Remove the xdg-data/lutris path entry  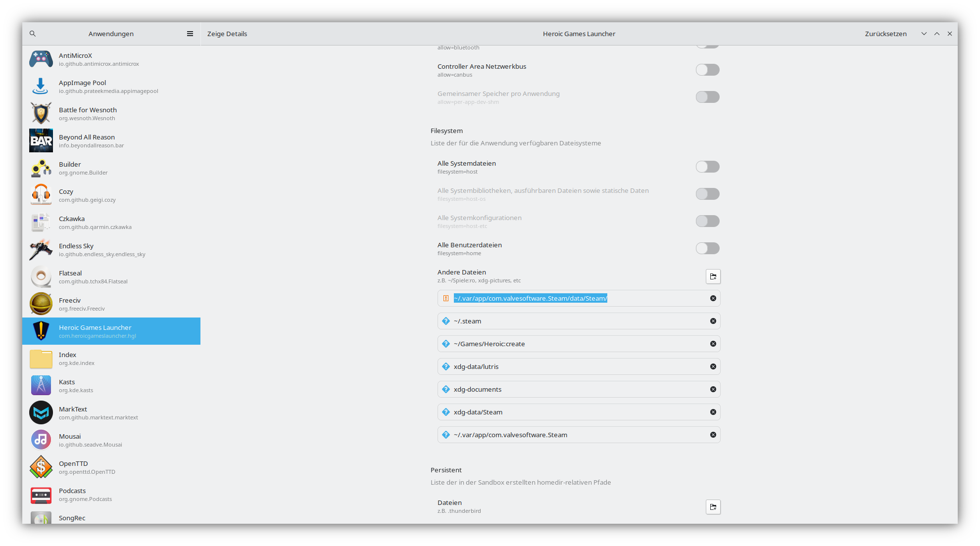[x=713, y=366]
